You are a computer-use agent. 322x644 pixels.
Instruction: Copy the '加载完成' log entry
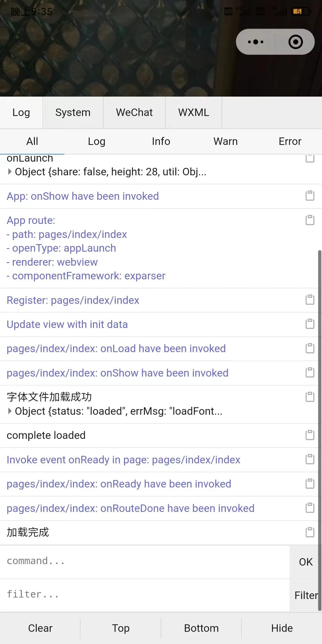[310, 532]
